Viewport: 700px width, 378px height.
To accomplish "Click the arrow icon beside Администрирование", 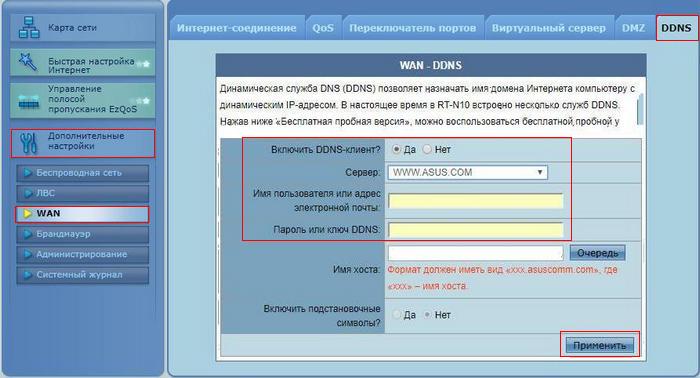I will 28,254.
